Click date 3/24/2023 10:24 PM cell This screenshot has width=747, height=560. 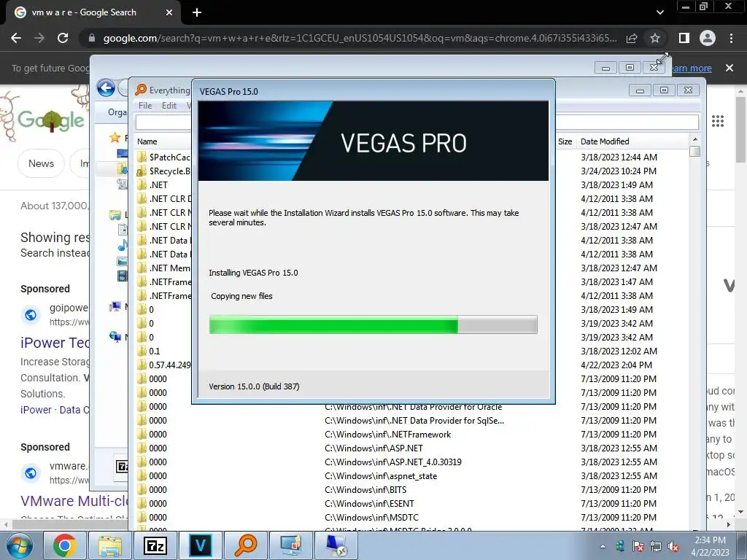coord(619,171)
